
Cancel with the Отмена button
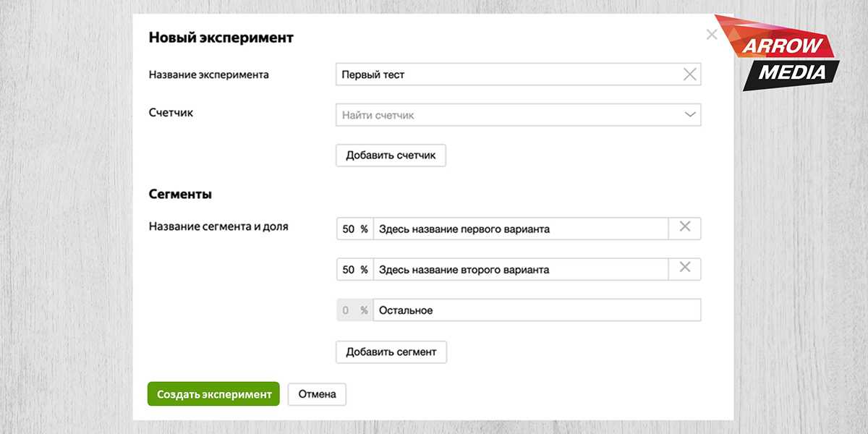pyautogui.click(x=317, y=394)
